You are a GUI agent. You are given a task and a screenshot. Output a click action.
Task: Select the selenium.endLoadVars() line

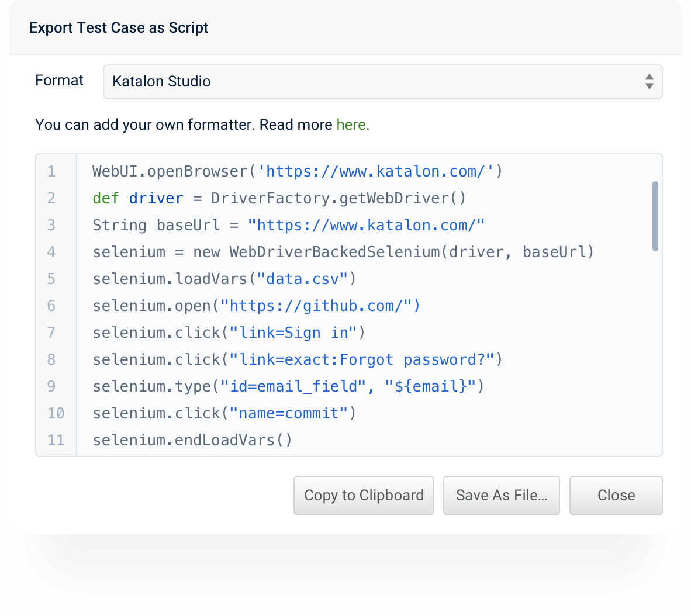click(x=192, y=440)
